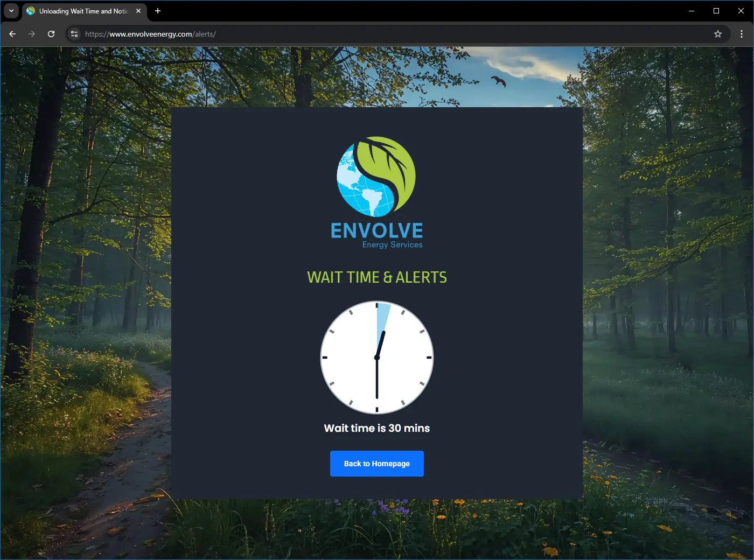Select the Unloading Wait Time tab
Viewport: 754px width, 560px height.
coord(84,11)
